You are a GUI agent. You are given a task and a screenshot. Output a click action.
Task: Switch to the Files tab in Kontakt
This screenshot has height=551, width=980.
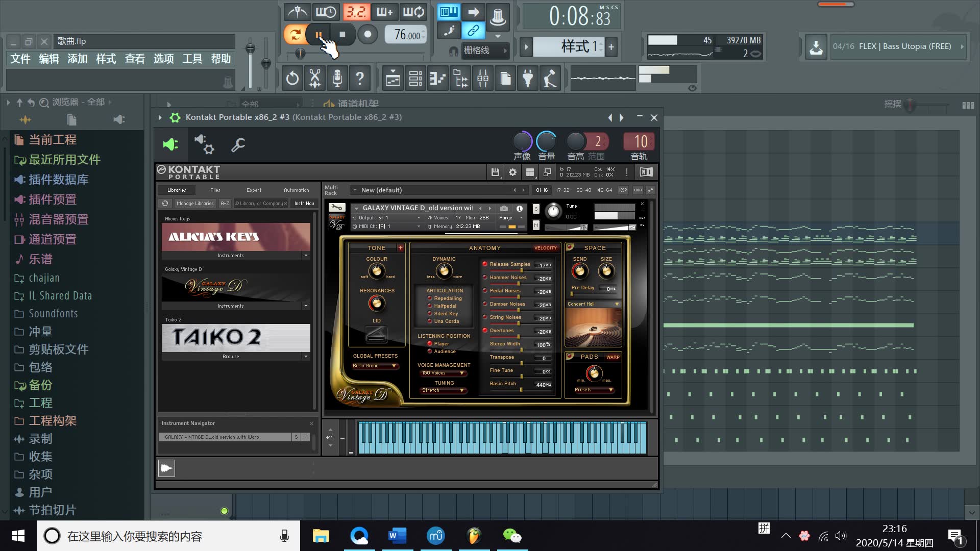click(x=215, y=190)
